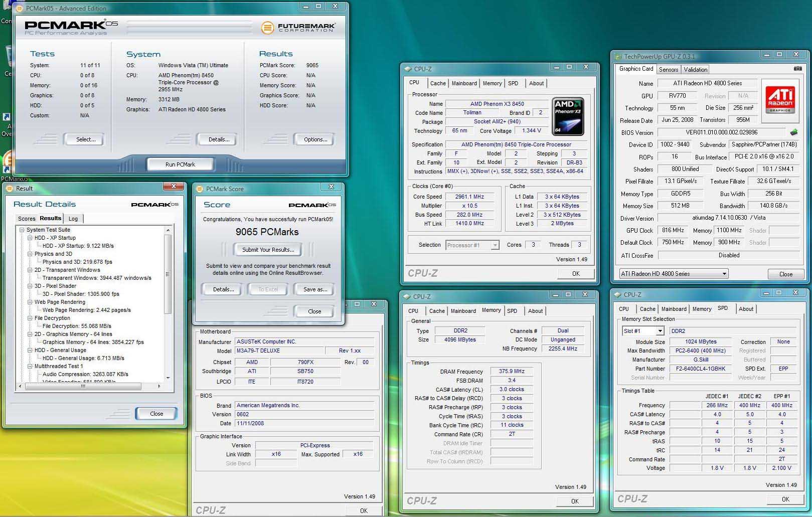Click the Run PCMark button

coord(180,164)
